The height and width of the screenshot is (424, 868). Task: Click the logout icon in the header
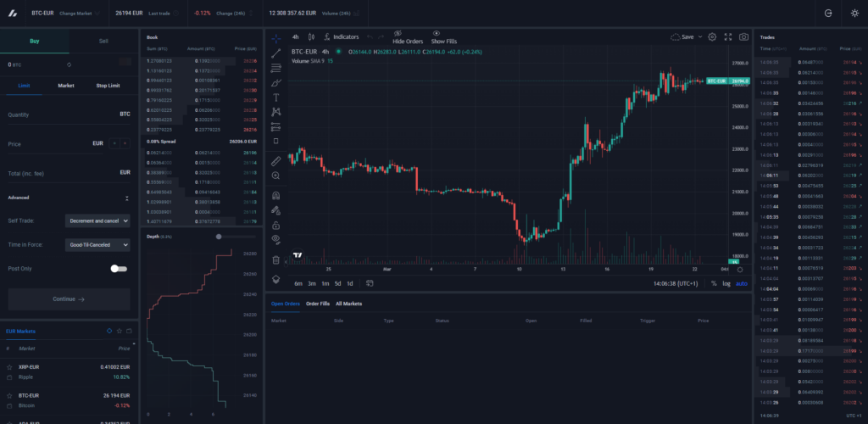tap(828, 14)
